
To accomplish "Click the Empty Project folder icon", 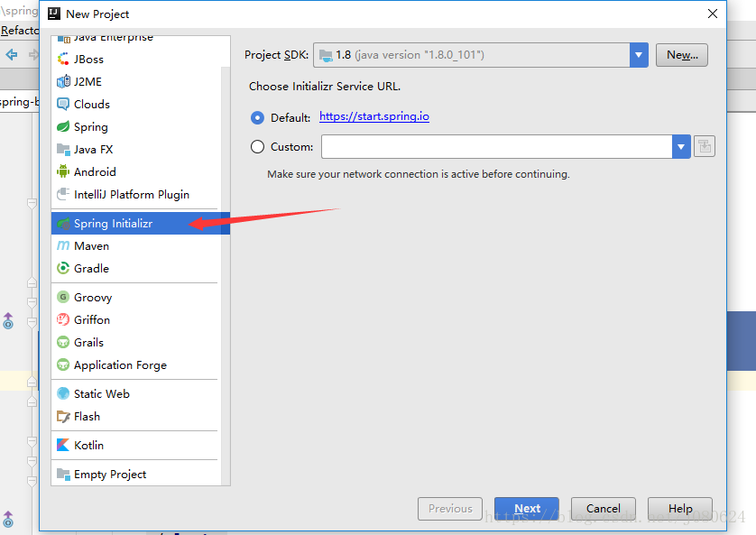I will tap(63, 475).
